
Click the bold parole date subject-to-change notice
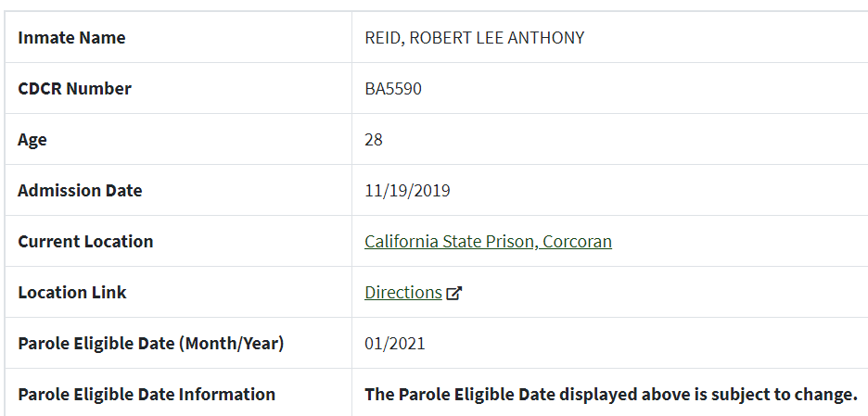click(x=610, y=395)
